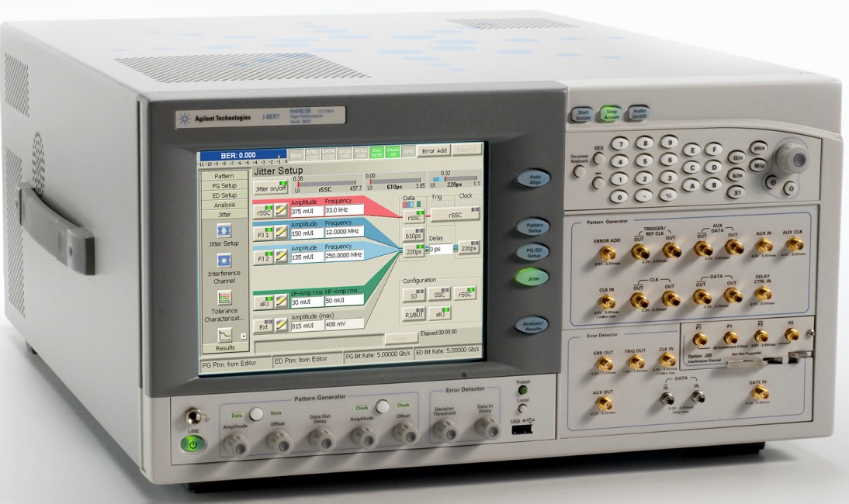
Task: Click the edit pencil icon next to PJ 2
Action: point(280,257)
